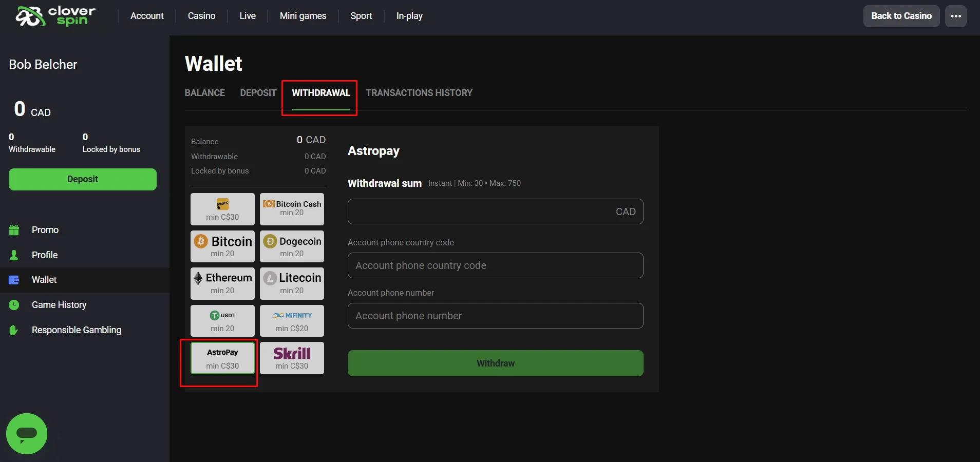The width and height of the screenshot is (980, 462).
Task: Open Mini games section
Action: click(x=303, y=16)
